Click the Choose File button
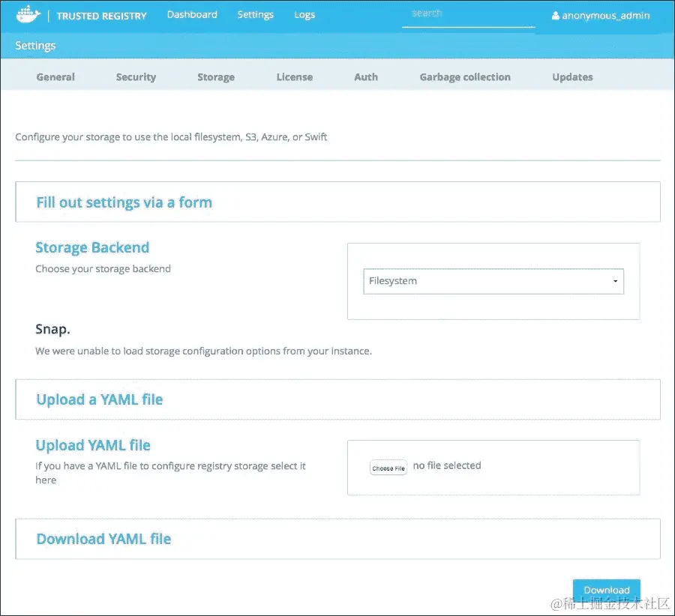This screenshot has width=675, height=616. click(388, 467)
